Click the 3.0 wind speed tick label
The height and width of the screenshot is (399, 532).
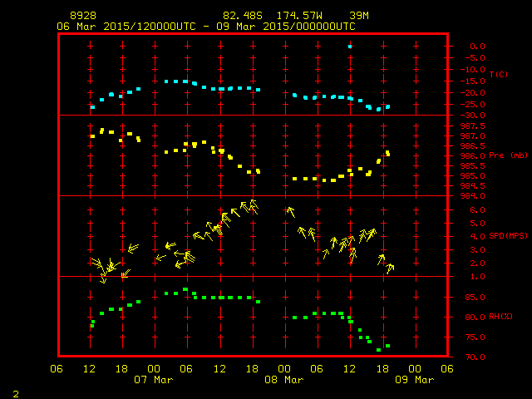click(x=477, y=250)
